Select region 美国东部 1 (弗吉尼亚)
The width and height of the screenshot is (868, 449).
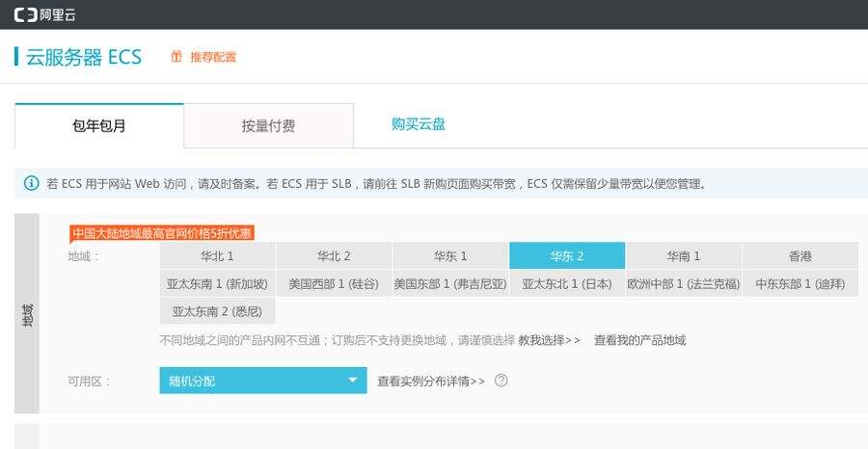coord(450,283)
